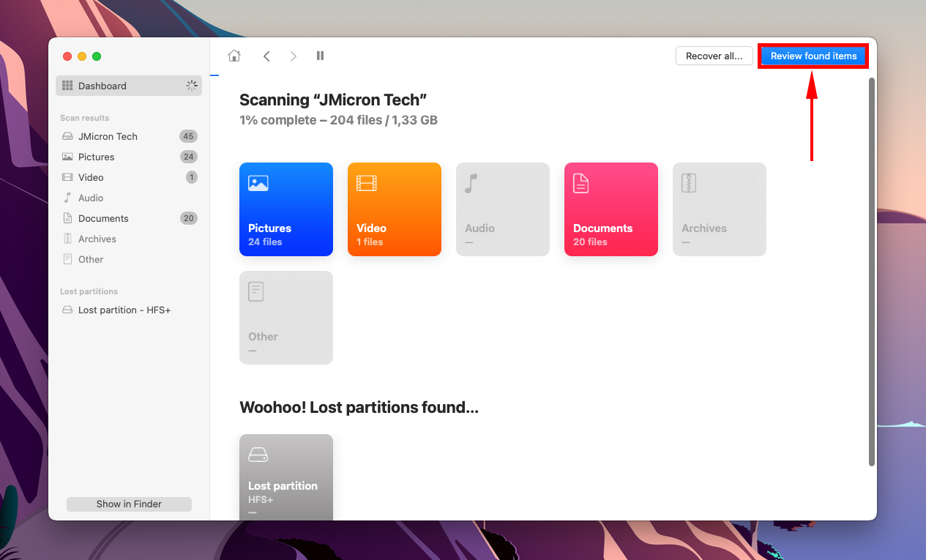Click the sidebar Archives zip icon
926x560 pixels.
tap(67, 239)
